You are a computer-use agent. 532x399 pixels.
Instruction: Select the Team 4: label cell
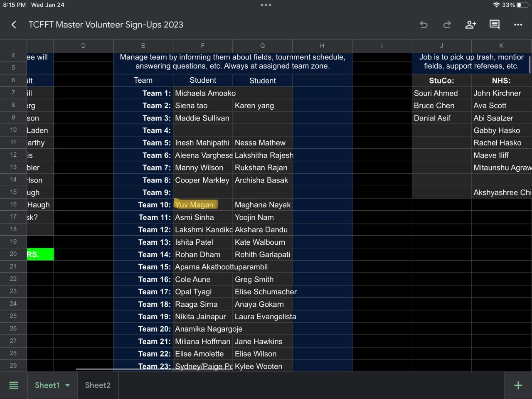point(143,131)
